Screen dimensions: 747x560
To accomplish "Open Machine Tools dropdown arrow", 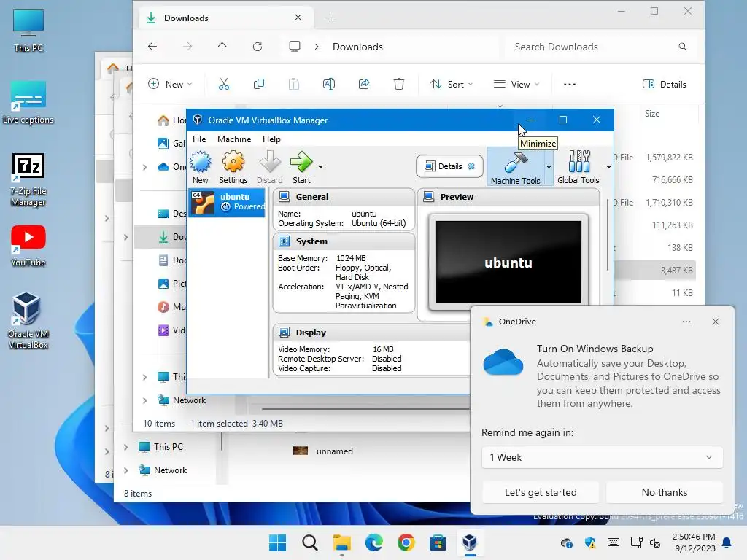I will point(549,167).
